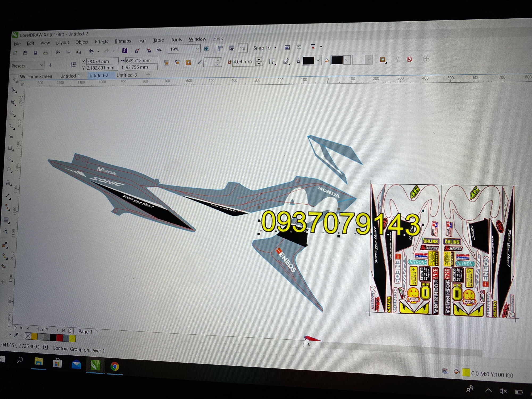This screenshot has height=399, width=532.
Task: Open Chrome from the Windows taskbar
Action: click(115, 366)
